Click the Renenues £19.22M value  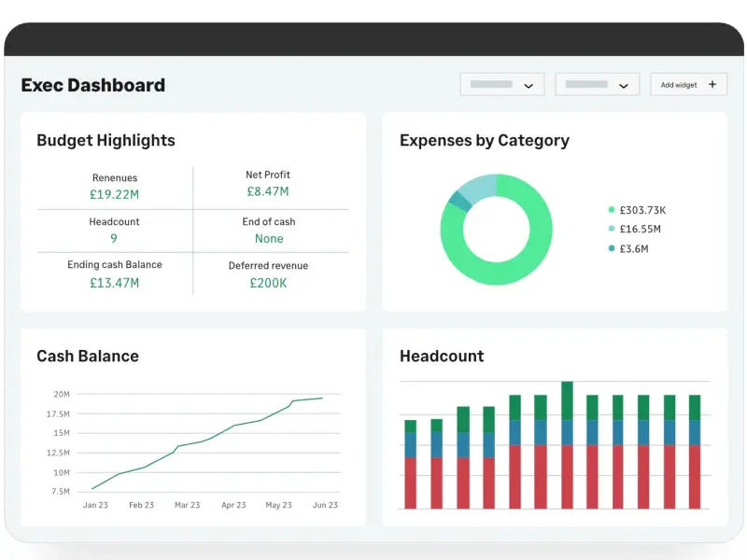(x=115, y=194)
